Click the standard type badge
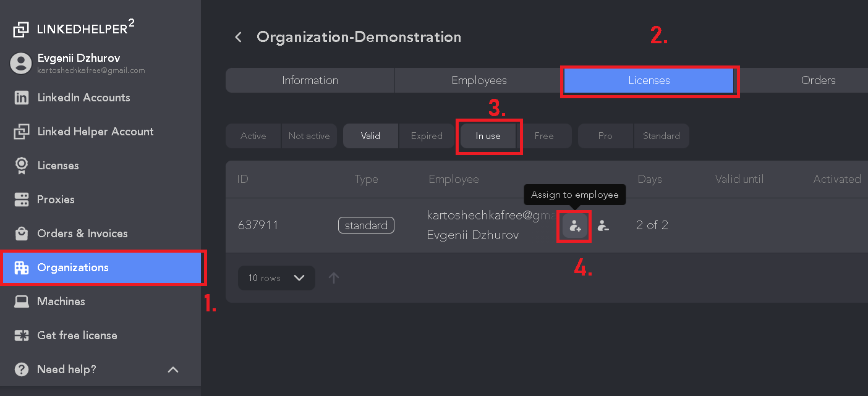The image size is (868, 396). 366,225
